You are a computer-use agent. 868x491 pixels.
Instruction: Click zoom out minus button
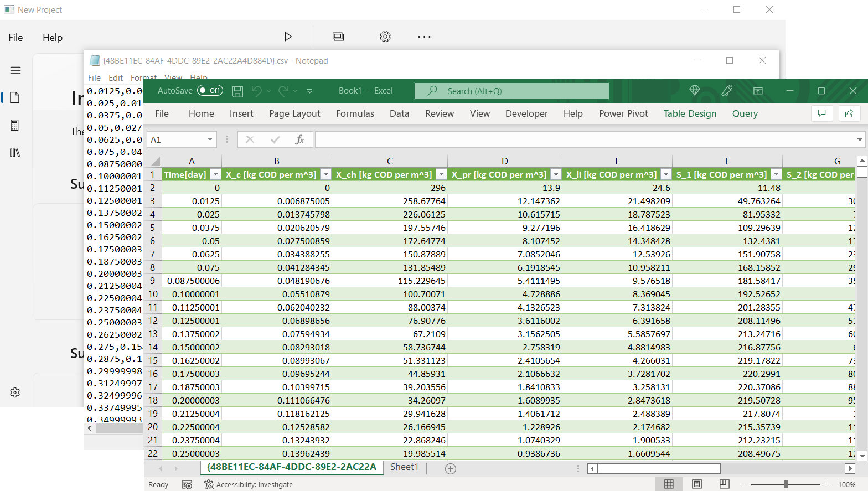click(x=745, y=484)
